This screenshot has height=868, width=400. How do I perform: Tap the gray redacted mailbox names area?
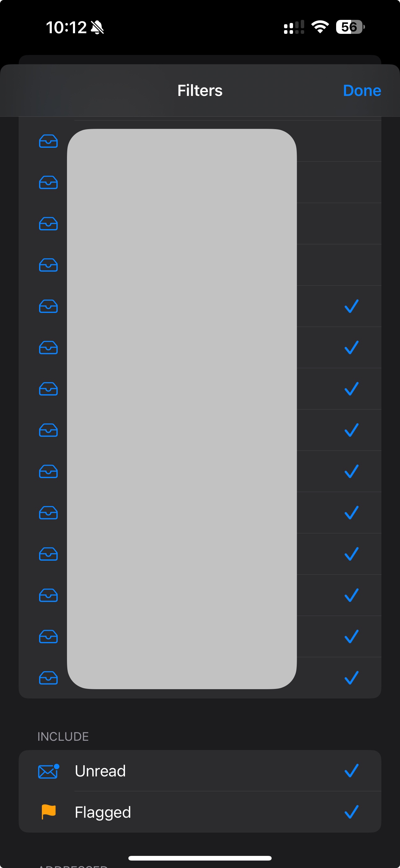click(182, 409)
